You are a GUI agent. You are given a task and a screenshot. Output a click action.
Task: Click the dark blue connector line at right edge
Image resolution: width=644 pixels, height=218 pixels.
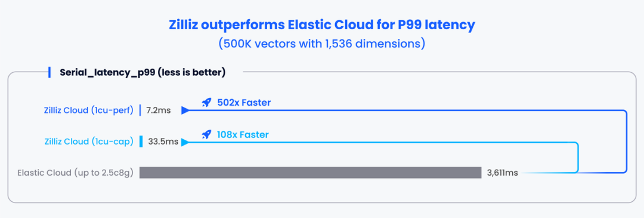[x=627, y=142]
